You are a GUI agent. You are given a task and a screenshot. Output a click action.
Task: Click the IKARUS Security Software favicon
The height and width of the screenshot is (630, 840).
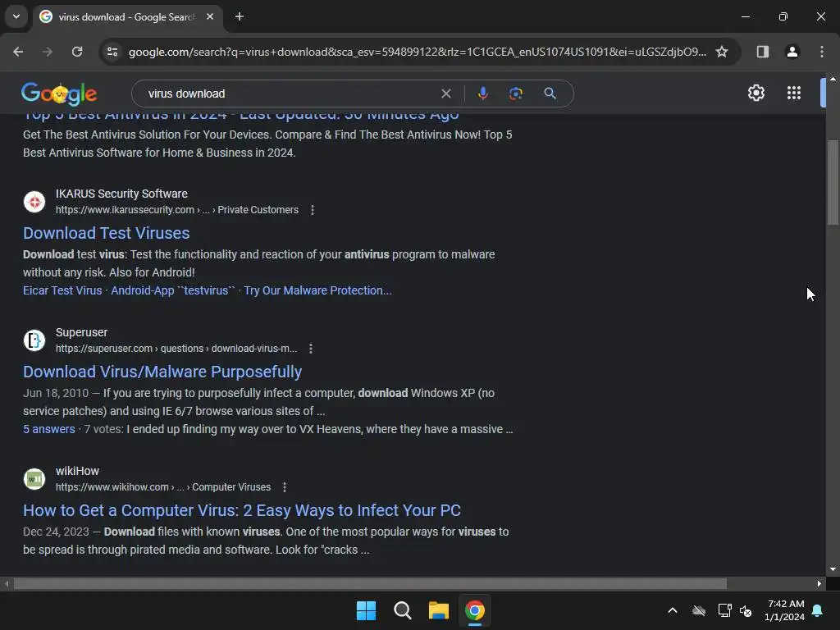34,202
